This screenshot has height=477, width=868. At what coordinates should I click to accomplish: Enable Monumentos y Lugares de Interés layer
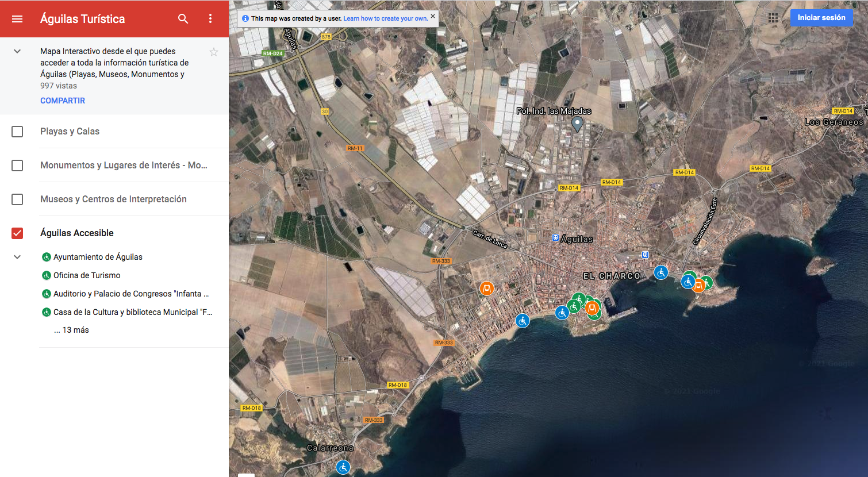pos(17,166)
